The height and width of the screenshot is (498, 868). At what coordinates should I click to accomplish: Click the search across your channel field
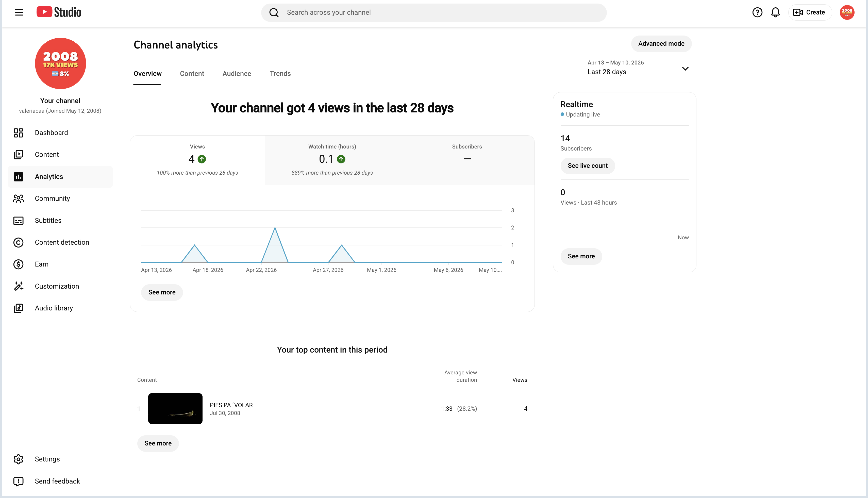(434, 13)
